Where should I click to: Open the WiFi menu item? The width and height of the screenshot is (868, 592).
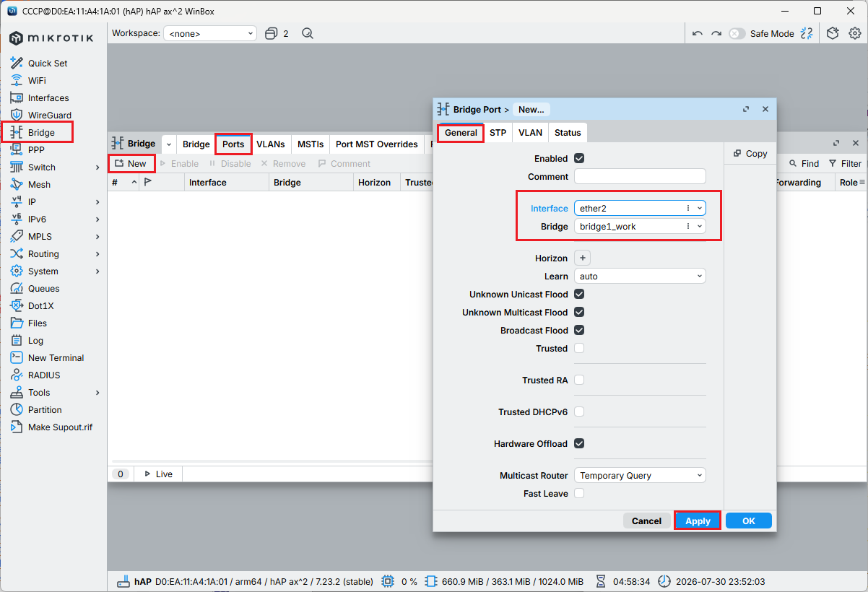coord(37,80)
